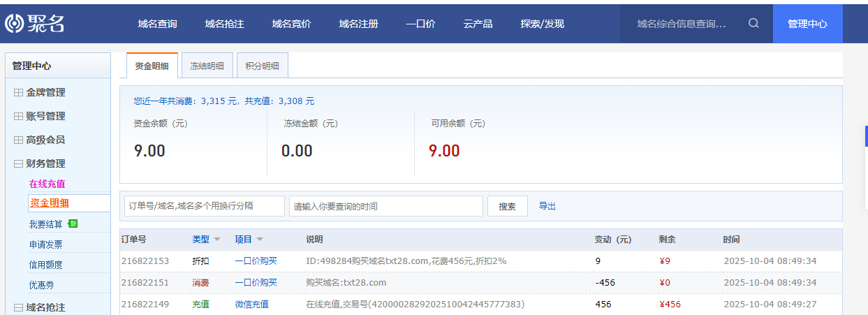The height and width of the screenshot is (315, 868).
Task: Click the green 新 badge beside 我要结算
Action: pos(73,224)
